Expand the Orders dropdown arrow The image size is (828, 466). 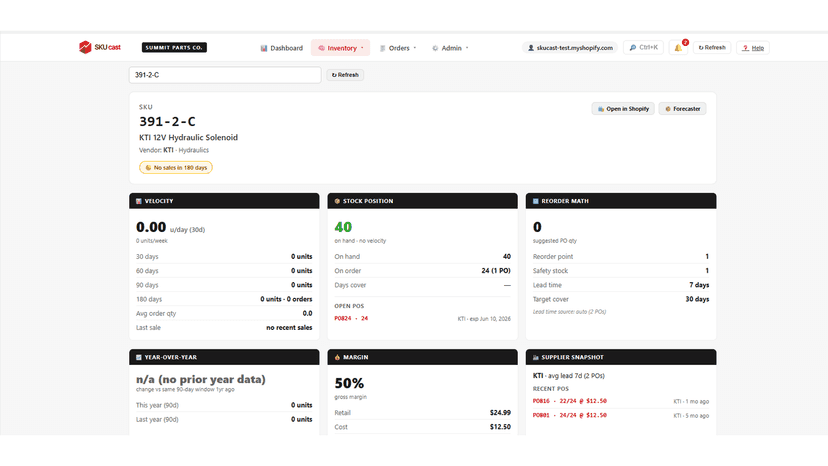pyautogui.click(x=415, y=48)
